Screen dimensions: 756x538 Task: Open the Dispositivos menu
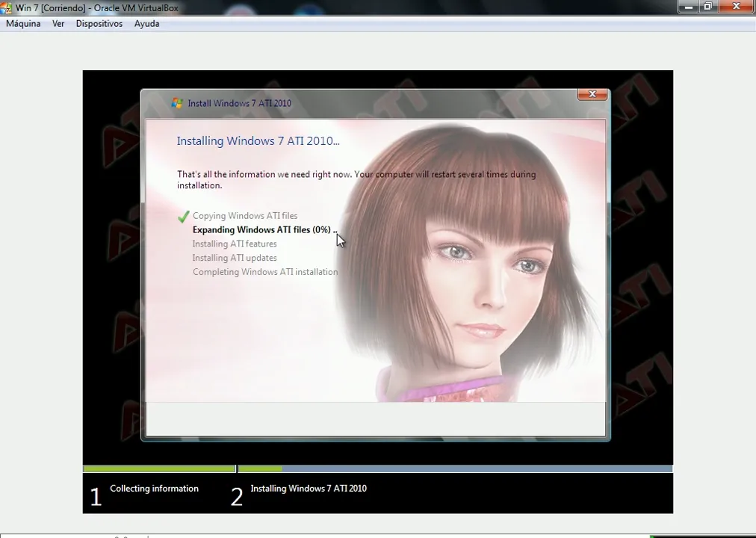click(99, 24)
